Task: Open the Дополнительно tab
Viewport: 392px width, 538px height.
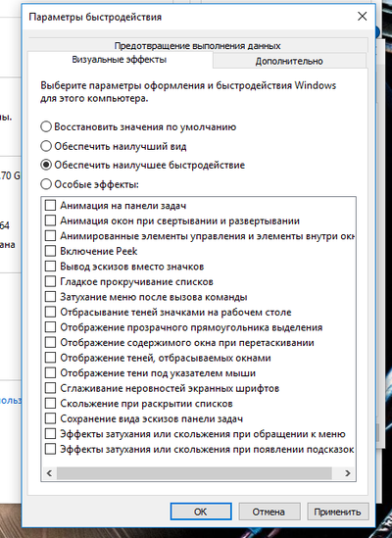Action: (x=289, y=61)
